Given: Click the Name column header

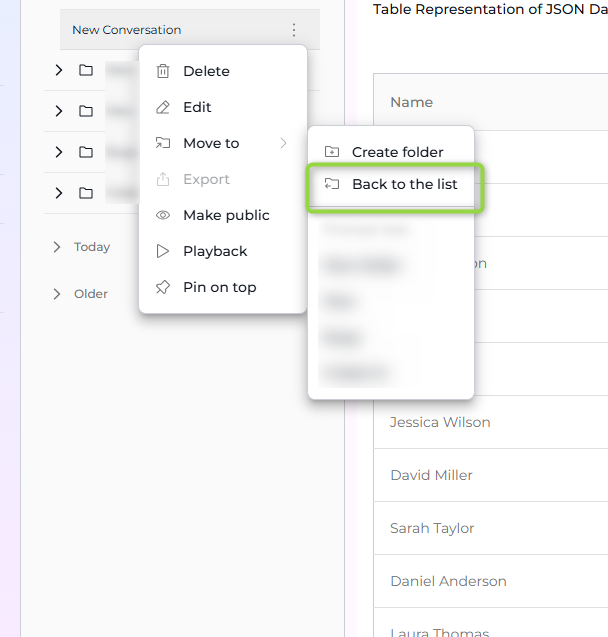Looking at the screenshot, I should point(411,102).
